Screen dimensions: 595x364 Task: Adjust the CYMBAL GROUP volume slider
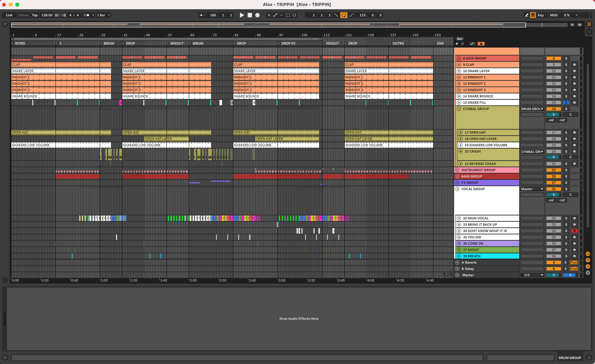tap(554, 115)
